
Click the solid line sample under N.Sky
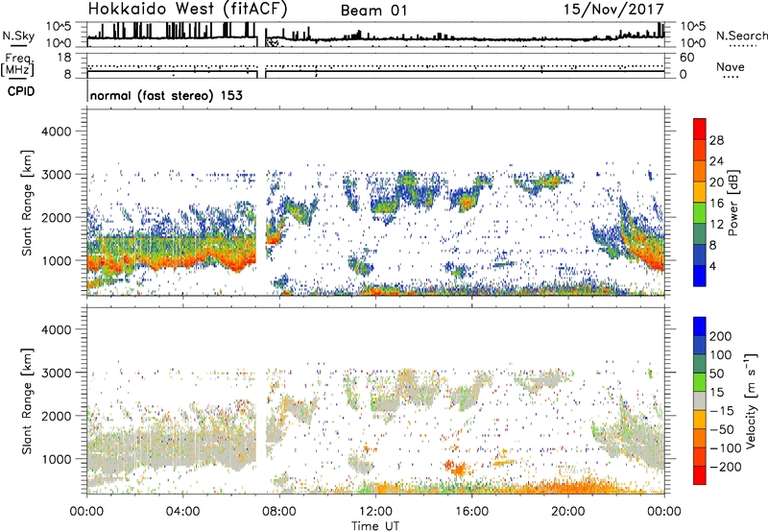click(x=18, y=46)
